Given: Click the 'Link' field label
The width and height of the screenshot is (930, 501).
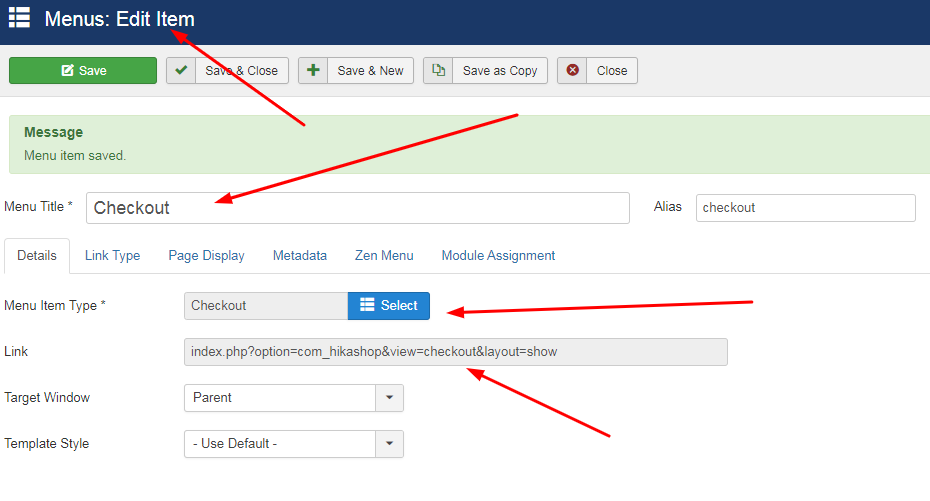Looking at the screenshot, I should 16,352.
